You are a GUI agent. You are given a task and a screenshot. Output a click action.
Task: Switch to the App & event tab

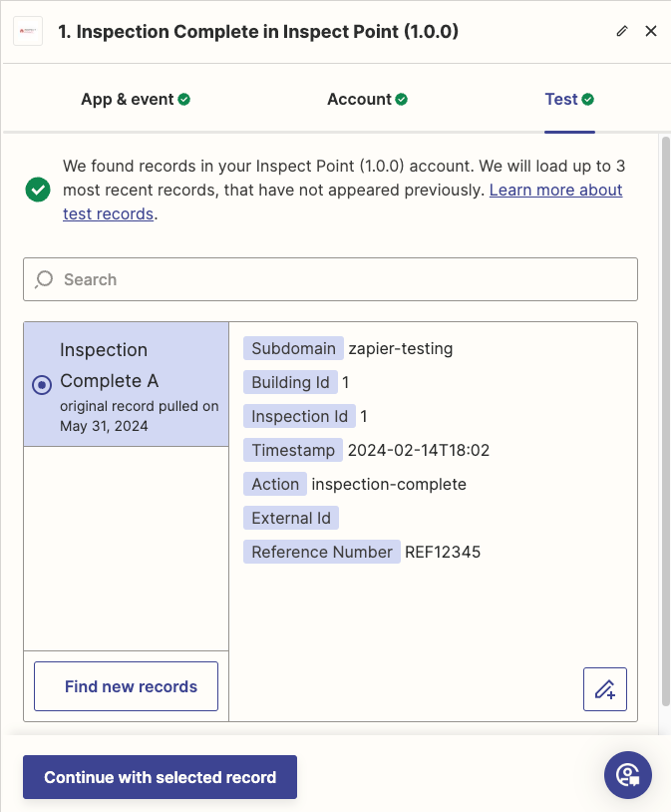[x=127, y=99]
